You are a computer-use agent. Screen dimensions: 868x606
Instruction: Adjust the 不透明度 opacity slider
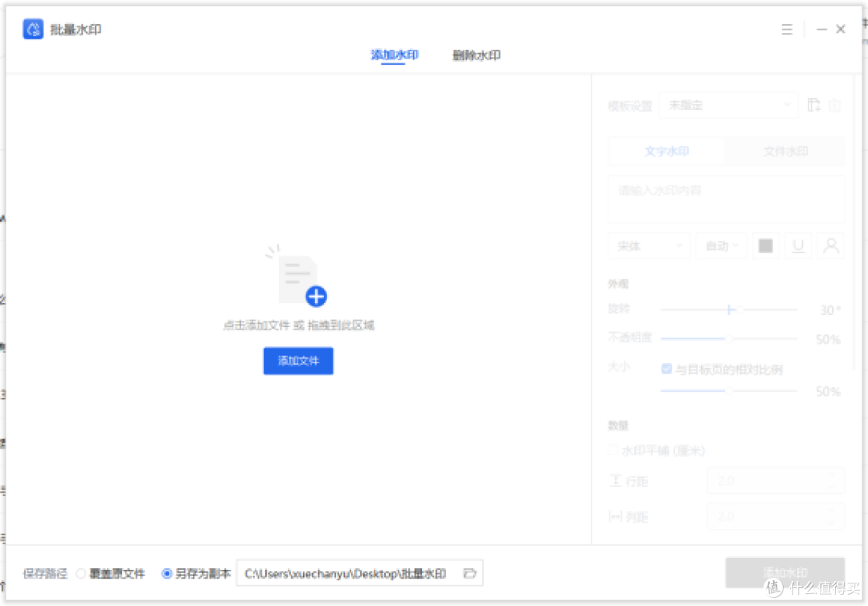(x=728, y=338)
